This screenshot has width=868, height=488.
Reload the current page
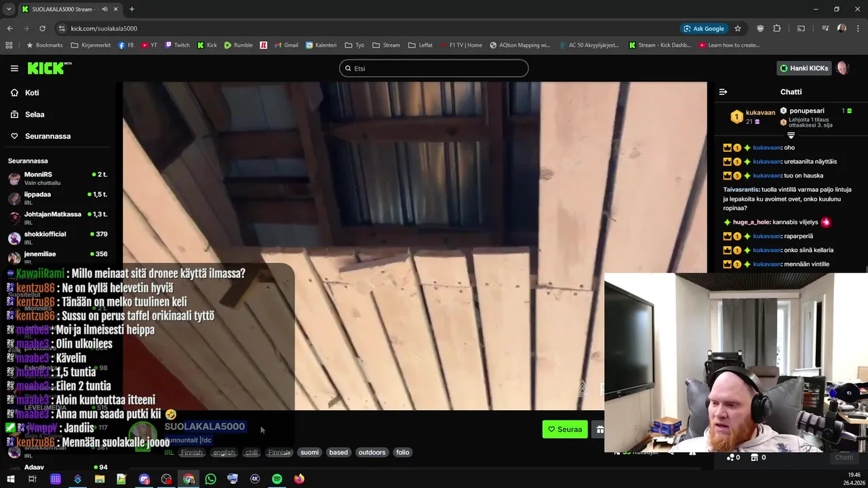(x=42, y=28)
